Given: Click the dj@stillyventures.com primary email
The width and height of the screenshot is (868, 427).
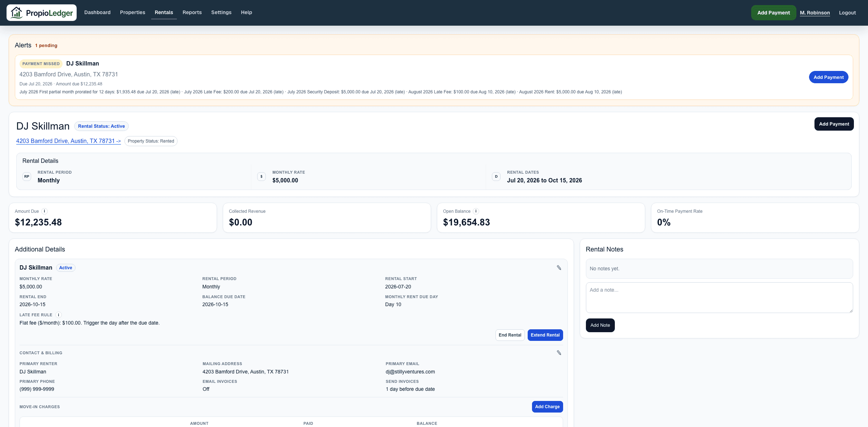Looking at the screenshot, I should pyautogui.click(x=410, y=372).
